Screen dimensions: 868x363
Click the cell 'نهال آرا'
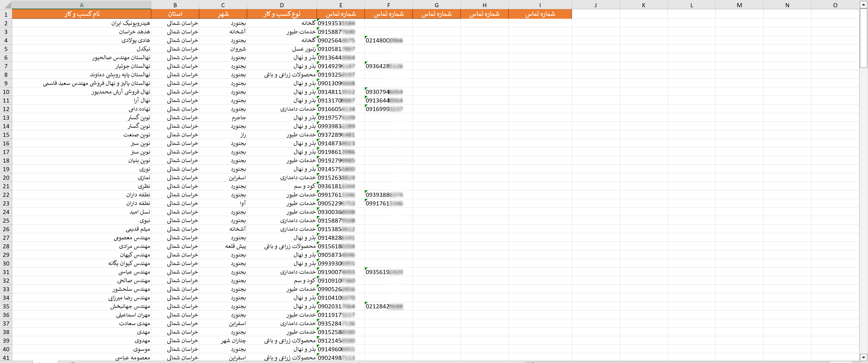tap(82, 100)
